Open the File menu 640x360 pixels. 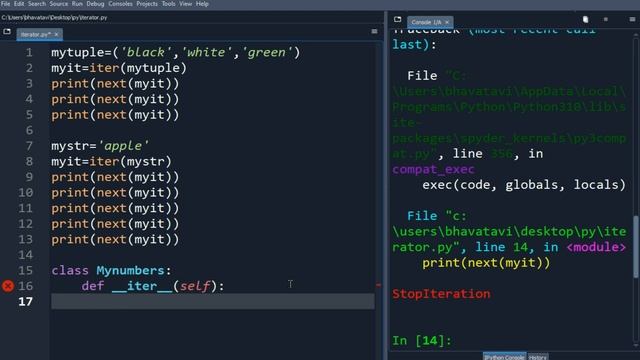coord(5,4)
